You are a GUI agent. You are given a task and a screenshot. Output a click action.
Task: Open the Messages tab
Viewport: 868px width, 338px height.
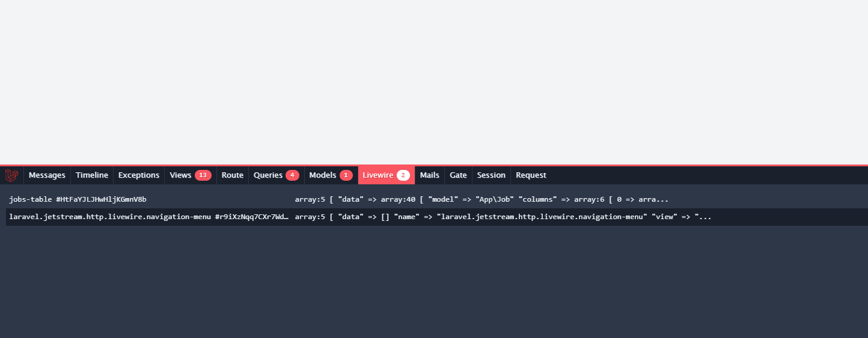click(x=47, y=175)
